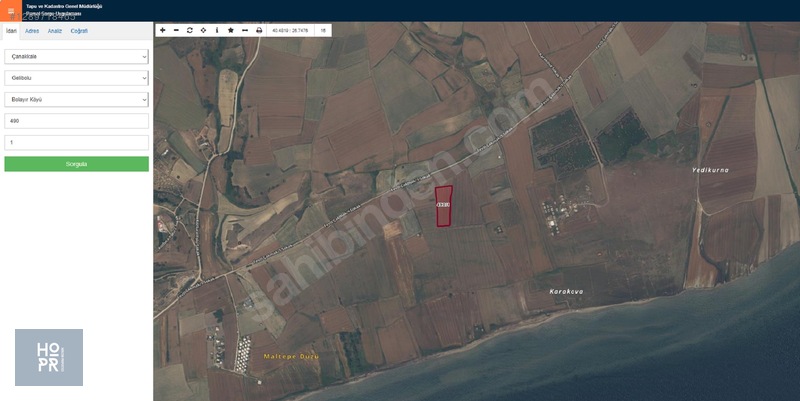Open the orange hamburger menu
Viewport: 800px width, 401px height.
tap(11, 10)
